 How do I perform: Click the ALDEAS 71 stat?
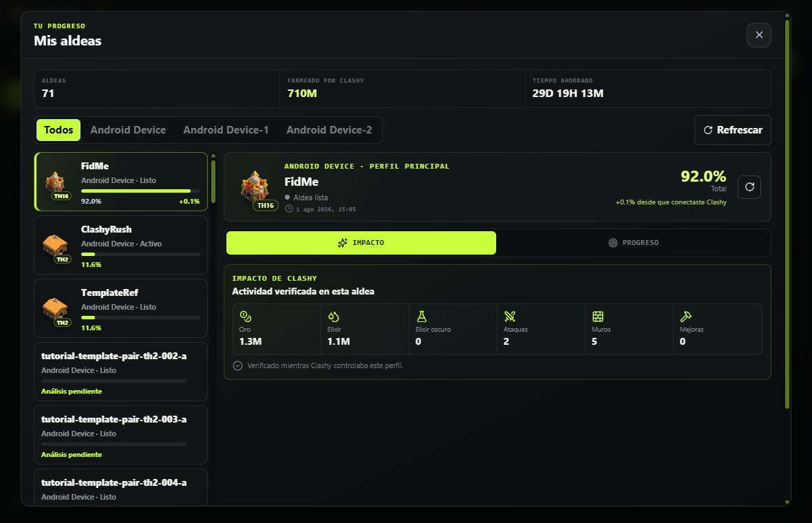(156, 89)
